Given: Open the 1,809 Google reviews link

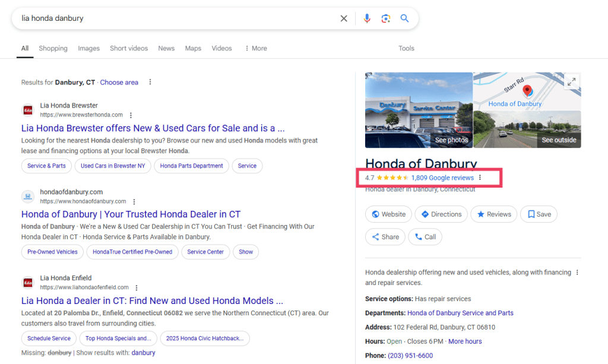Looking at the screenshot, I should (x=442, y=178).
